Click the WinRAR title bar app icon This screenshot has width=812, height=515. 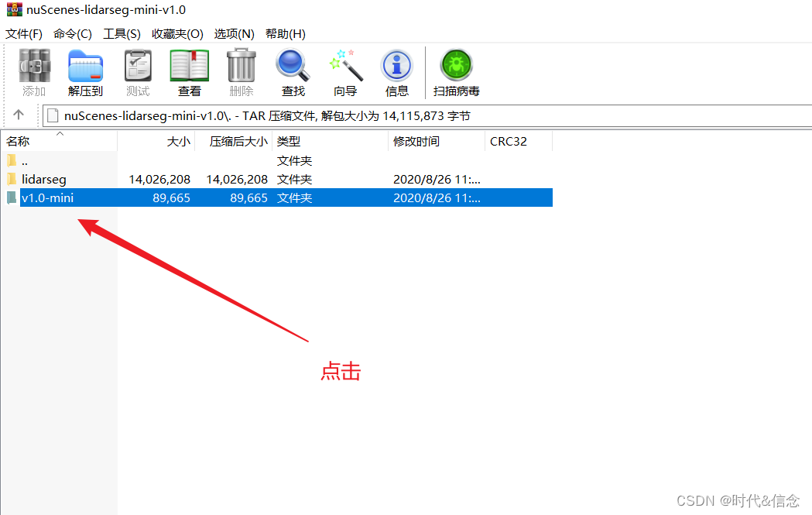click(x=14, y=9)
